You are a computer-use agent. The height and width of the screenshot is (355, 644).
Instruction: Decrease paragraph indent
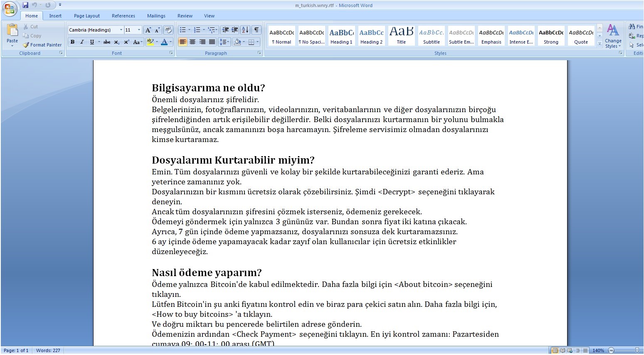(225, 30)
